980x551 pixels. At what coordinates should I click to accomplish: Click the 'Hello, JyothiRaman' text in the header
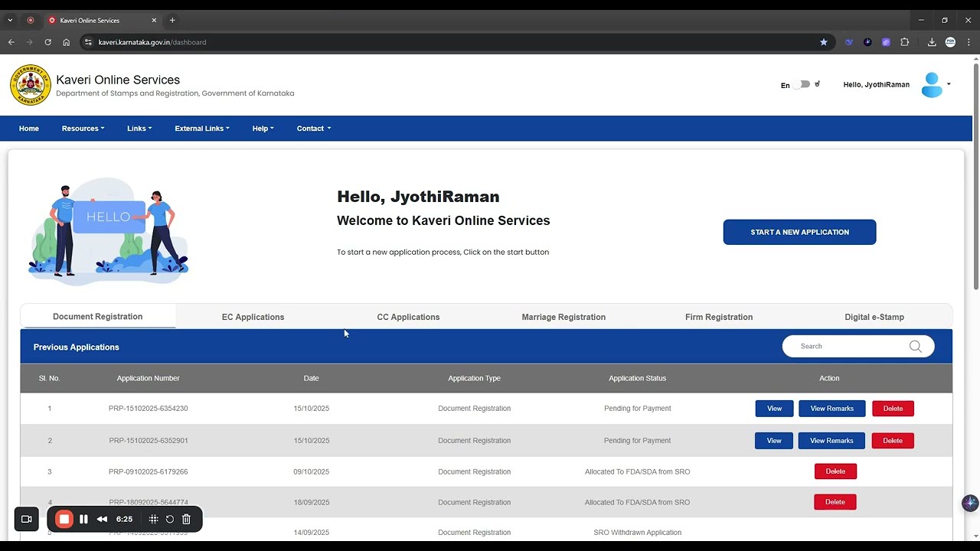coord(877,85)
